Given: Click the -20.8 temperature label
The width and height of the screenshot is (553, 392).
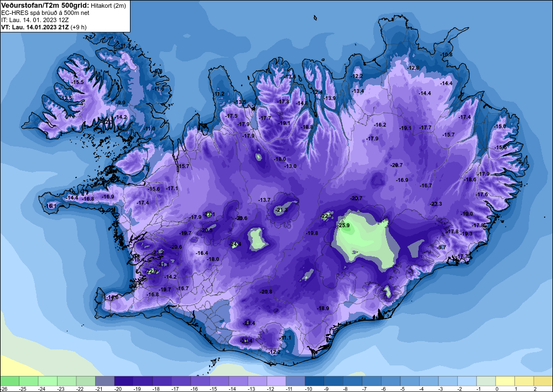Looking at the screenshot, I should coord(267,291).
